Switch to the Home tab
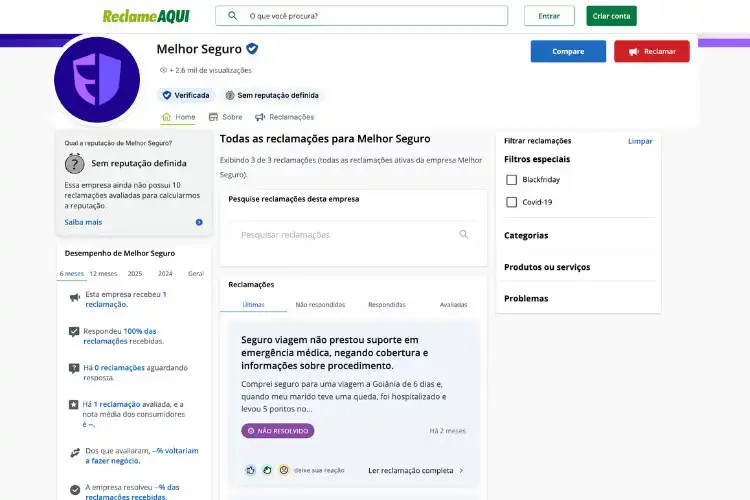This screenshot has width=750, height=500. click(178, 117)
